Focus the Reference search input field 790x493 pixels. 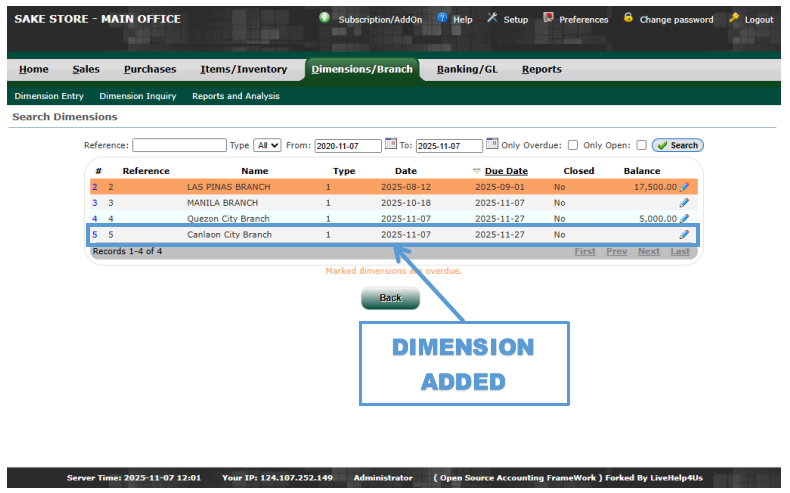point(179,145)
